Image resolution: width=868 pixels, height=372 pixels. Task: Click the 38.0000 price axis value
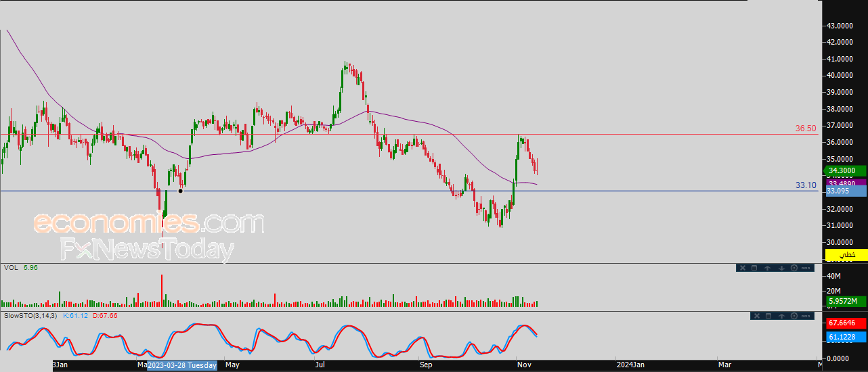pos(840,109)
